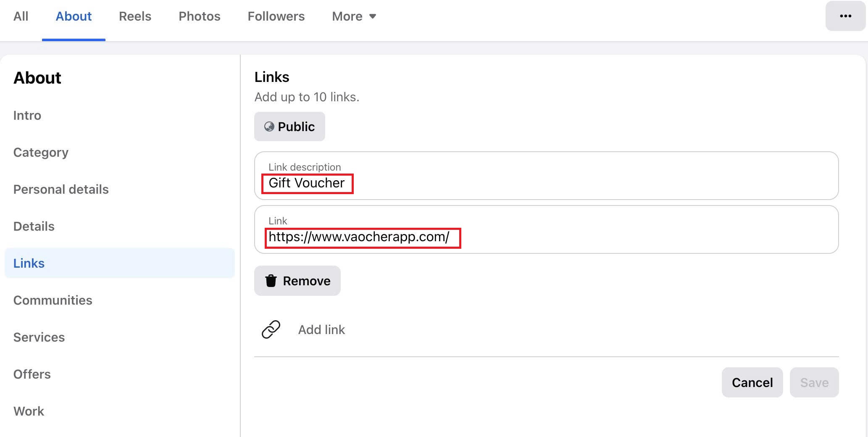
Task: Click into the Link URL field
Action: [x=546, y=229]
